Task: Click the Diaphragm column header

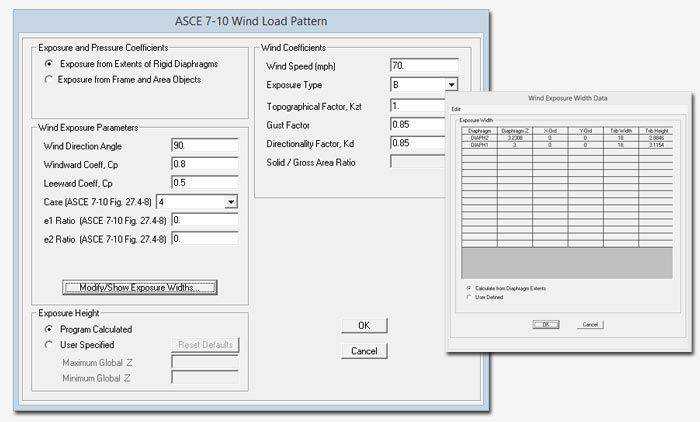Action: [x=479, y=131]
